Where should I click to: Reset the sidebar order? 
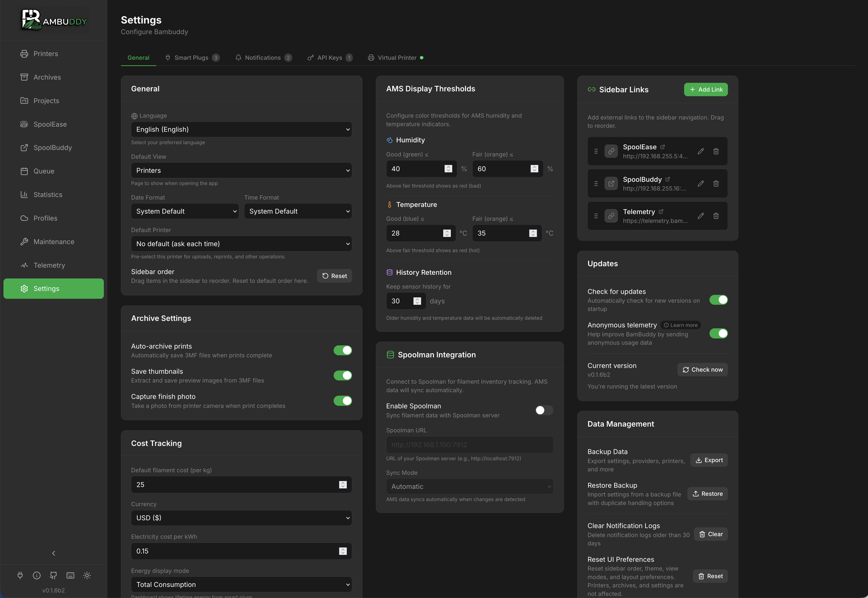click(335, 276)
